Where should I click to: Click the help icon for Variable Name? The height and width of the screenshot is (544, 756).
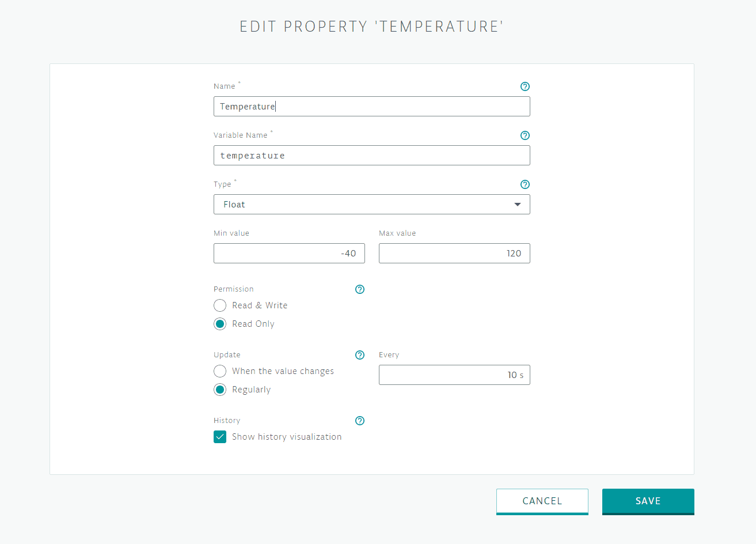tap(525, 135)
